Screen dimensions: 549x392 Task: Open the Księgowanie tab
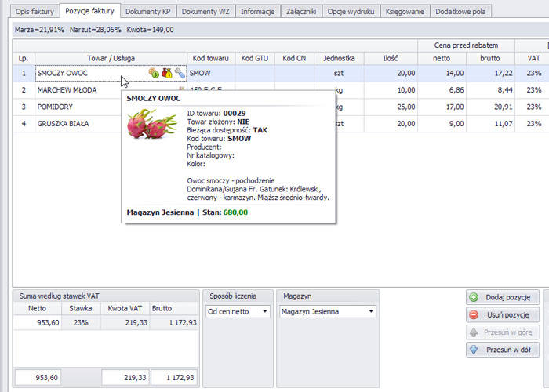[x=405, y=12]
